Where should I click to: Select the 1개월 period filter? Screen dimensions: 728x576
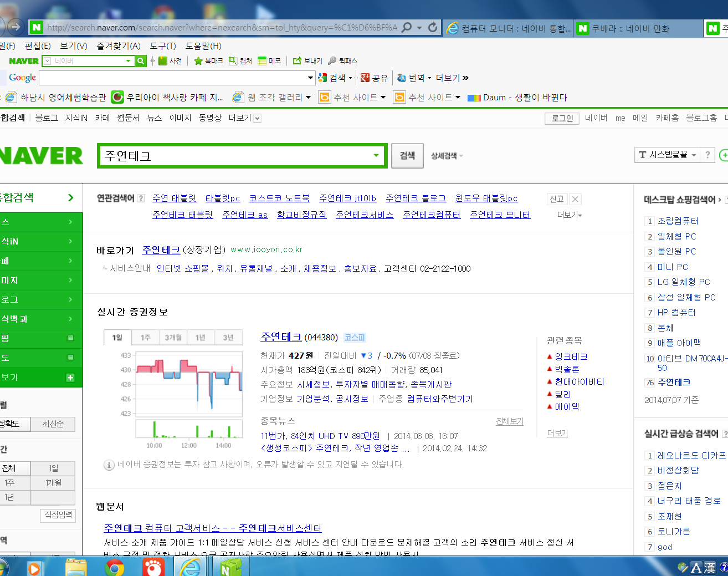tap(53, 483)
